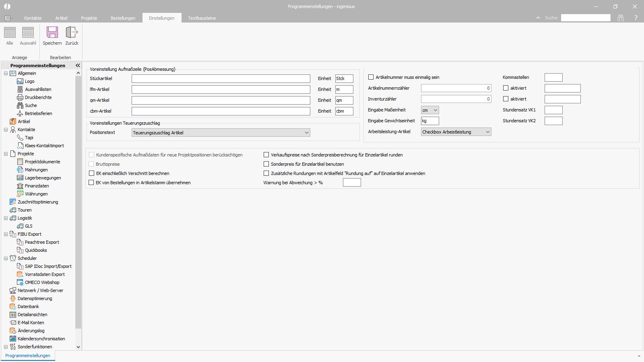The width and height of the screenshot is (644, 362).
Task: Click the Zurück back icon
Action: coord(72,32)
